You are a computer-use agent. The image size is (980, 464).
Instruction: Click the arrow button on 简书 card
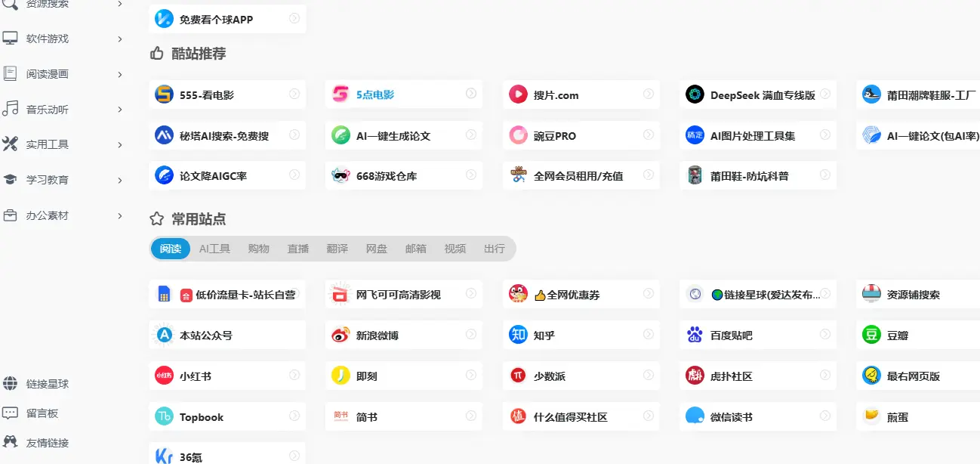coord(471,416)
